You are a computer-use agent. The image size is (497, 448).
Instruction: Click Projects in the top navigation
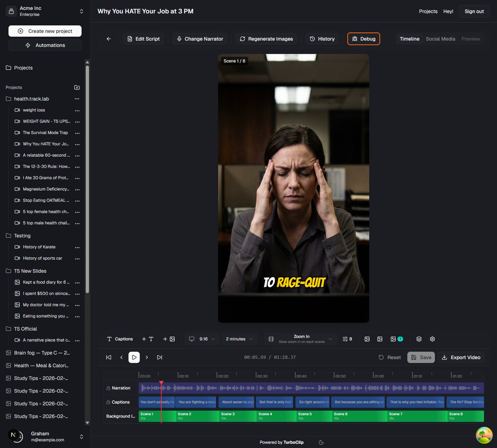428,12
